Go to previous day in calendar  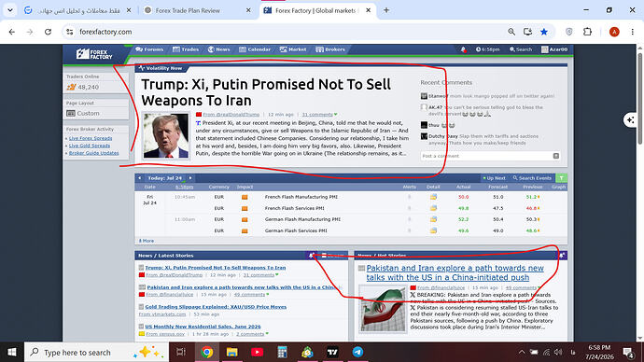tap(140, 178)
